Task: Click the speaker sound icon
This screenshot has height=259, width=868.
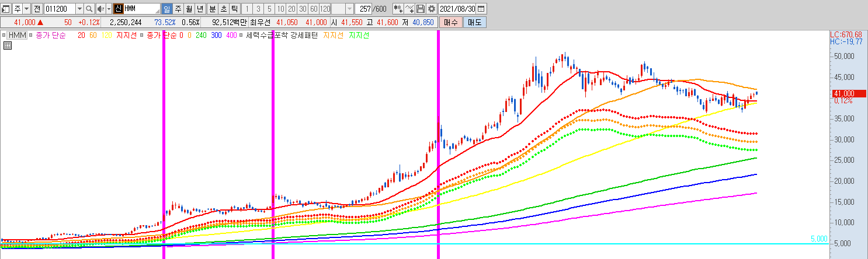Action: click(100, 9)
